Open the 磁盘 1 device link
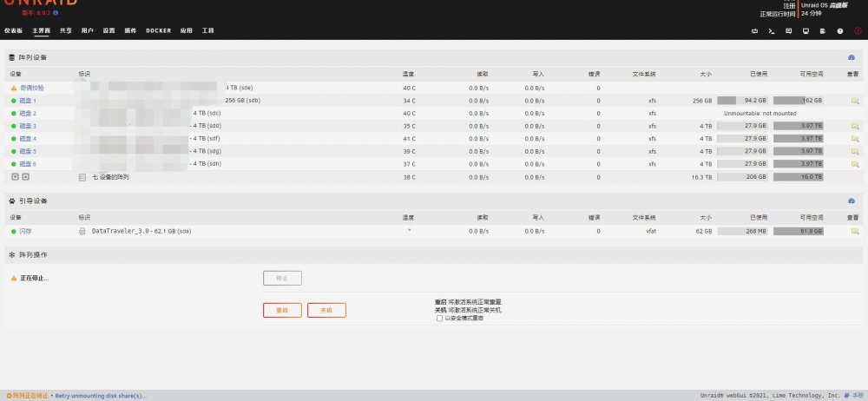Screen dimensions: 868x401 point(28,101)
